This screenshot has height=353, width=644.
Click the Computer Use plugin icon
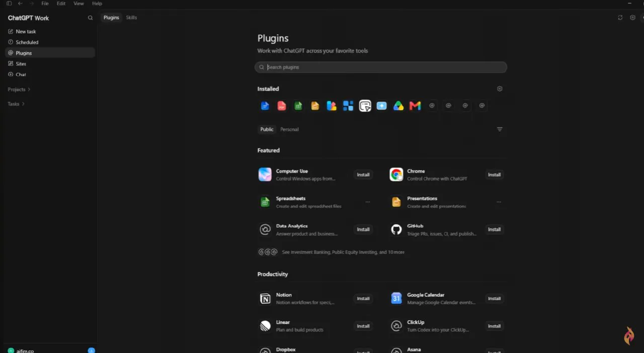point(265,175)
